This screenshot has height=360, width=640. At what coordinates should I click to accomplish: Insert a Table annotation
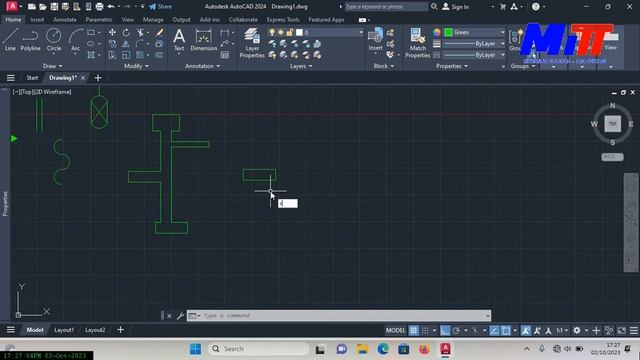(x=225, y=55)
